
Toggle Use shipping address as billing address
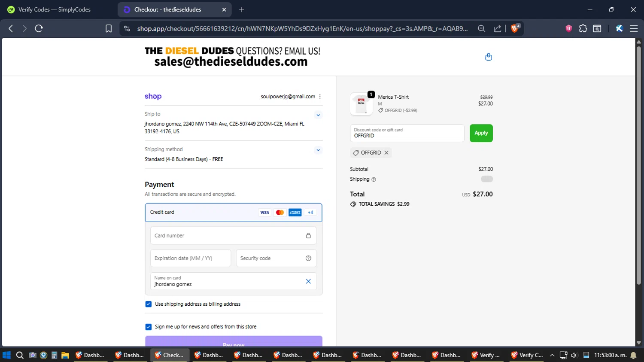coord(149,304)
